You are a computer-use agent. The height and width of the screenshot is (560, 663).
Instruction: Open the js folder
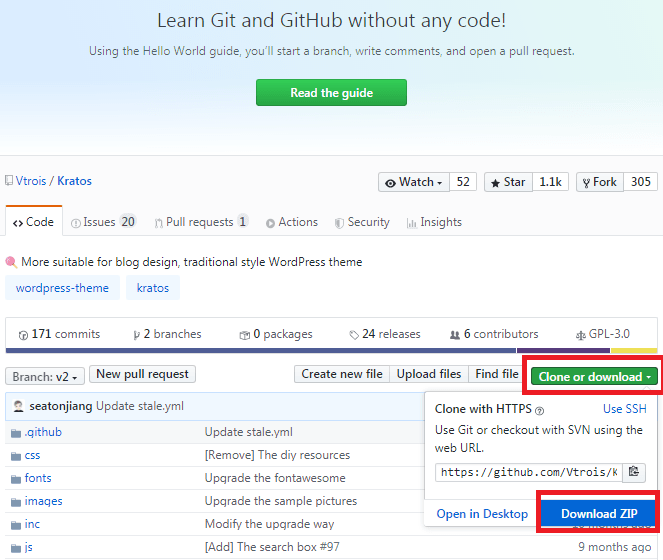pyautogui.click(x=28, y=547)
